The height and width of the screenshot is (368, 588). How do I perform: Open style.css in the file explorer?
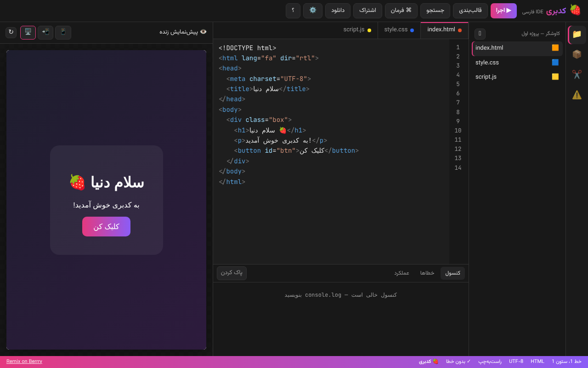pyautogui.click(x=517, y=63)
